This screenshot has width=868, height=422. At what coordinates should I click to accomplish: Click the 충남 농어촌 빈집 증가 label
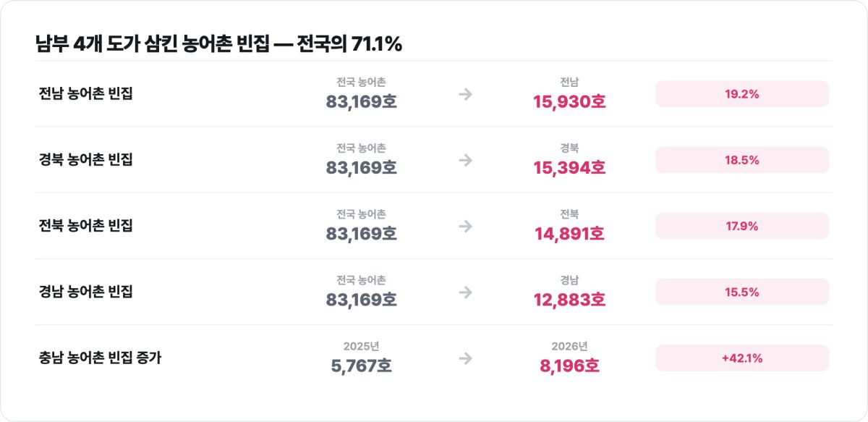point(100,357)
